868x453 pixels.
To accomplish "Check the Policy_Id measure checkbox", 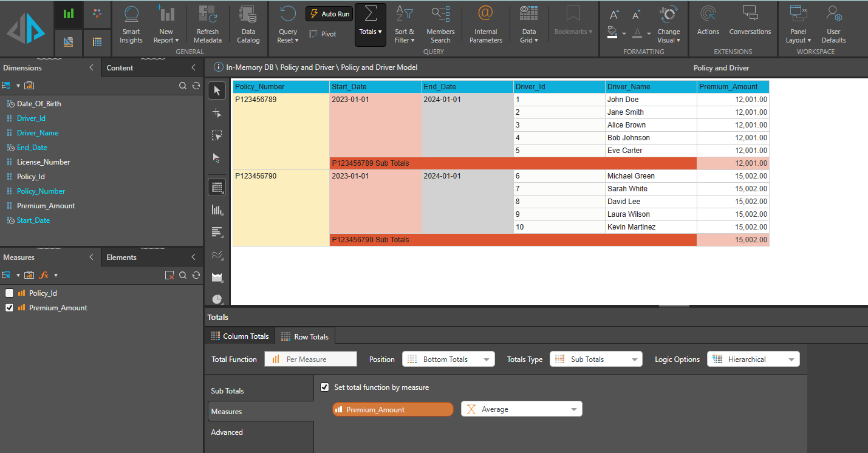I will point(9,293).
